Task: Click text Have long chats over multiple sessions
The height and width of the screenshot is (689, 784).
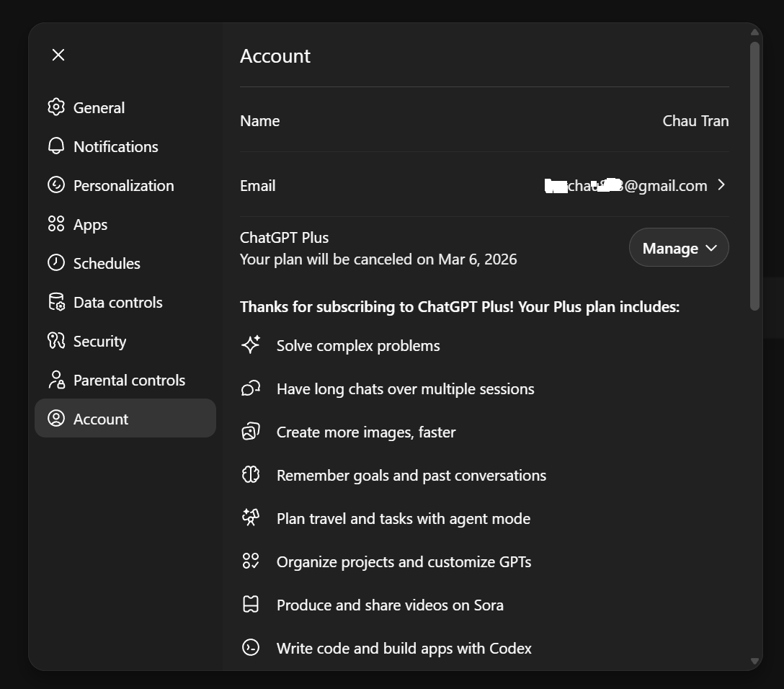Action: [406, 389]
